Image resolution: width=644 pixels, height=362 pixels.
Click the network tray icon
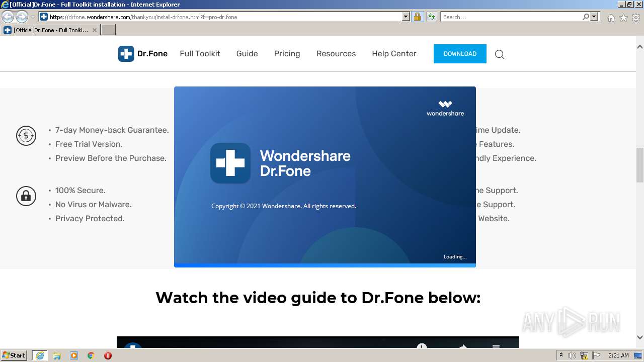(x=584, y=355)
